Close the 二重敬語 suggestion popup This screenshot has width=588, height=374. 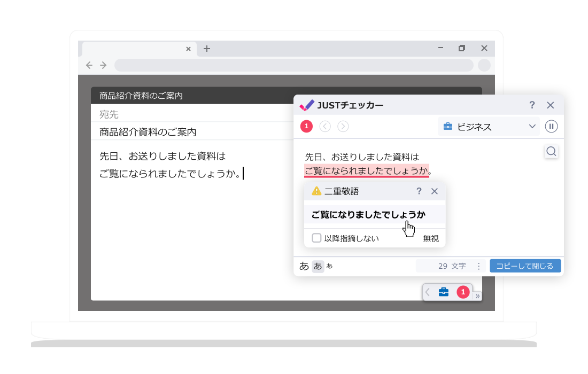click(x=435, y=191)
